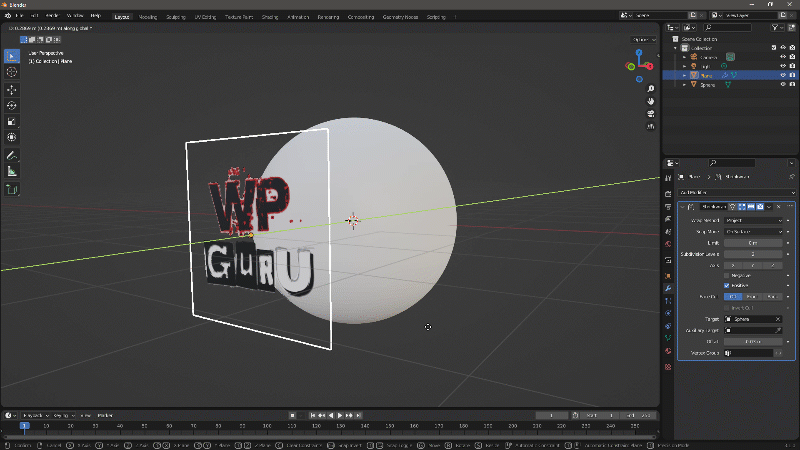Select the Add Cube tool
This screenshot has width=800, height=450.
[x=12, y=190]
